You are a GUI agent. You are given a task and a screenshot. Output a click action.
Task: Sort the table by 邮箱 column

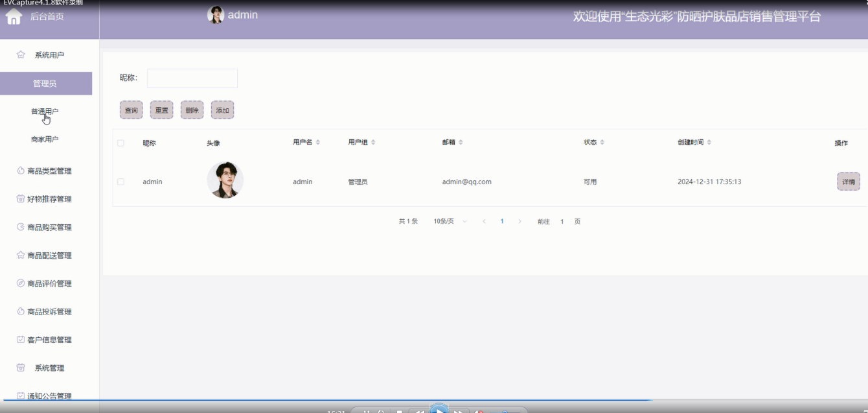point(461,143)
